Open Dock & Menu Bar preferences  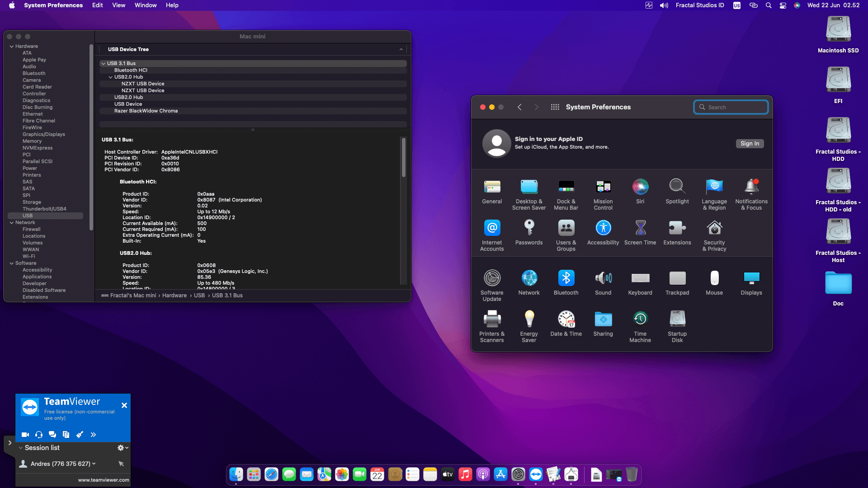(566, 195)
